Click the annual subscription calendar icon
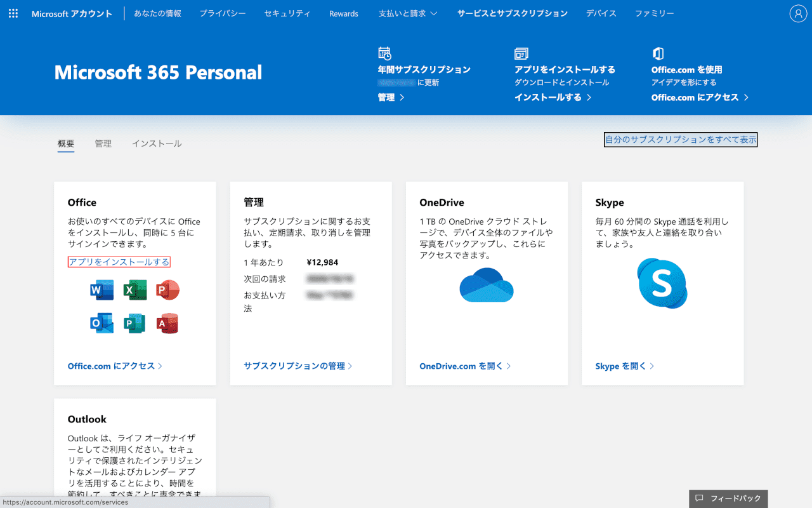This screenshot has width=812, height=508. coord(384,53)
